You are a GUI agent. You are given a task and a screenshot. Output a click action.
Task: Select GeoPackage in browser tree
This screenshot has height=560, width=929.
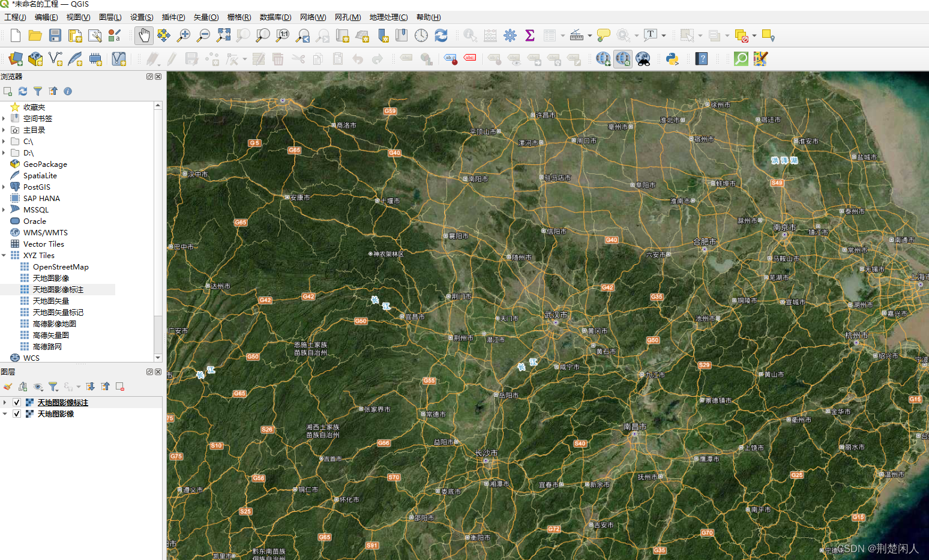click(x=45, y=164)
